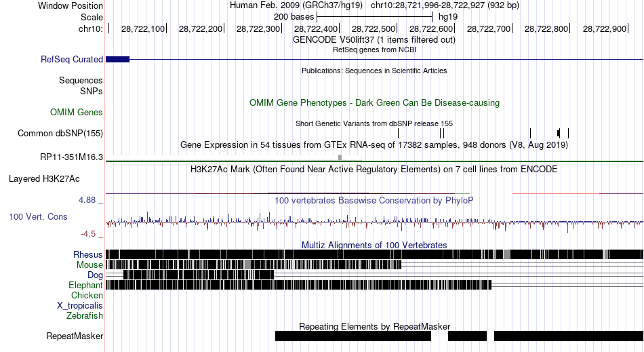Click the Window Position label
The width and height of the screenshot is (644, 352).
tap(71, 5)
